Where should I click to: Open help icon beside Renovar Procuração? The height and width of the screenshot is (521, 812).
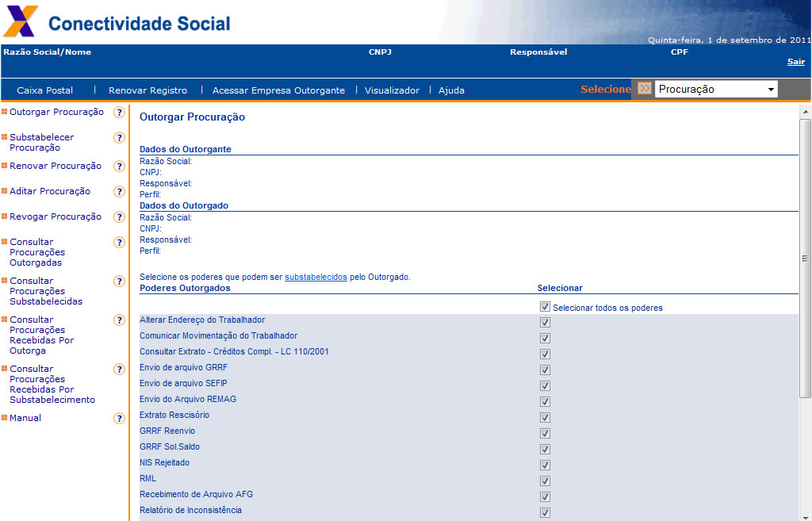coord(119,167)
